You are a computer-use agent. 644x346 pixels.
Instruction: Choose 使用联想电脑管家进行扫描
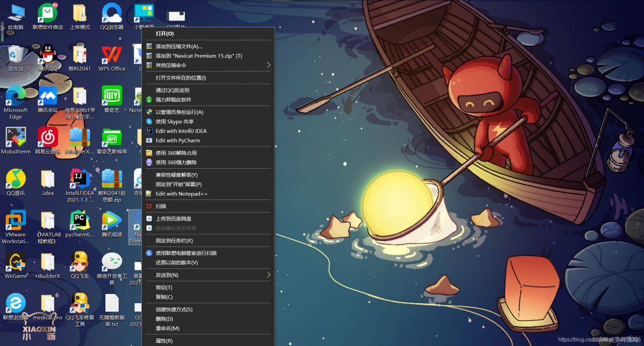click(208, 253)
